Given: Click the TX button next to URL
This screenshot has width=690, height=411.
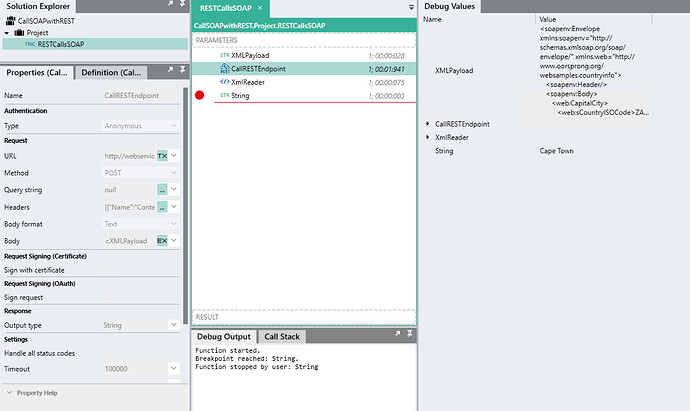Looking at the screenshot, I should (162, 156).
